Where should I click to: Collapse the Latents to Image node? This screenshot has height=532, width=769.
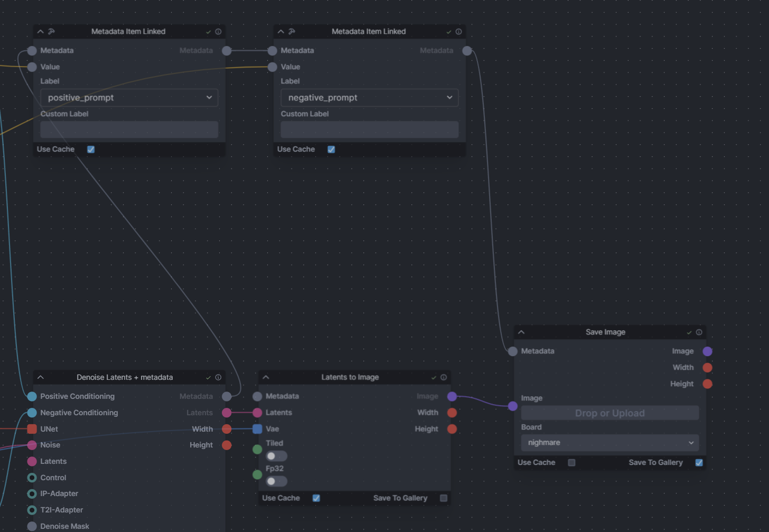266,378
